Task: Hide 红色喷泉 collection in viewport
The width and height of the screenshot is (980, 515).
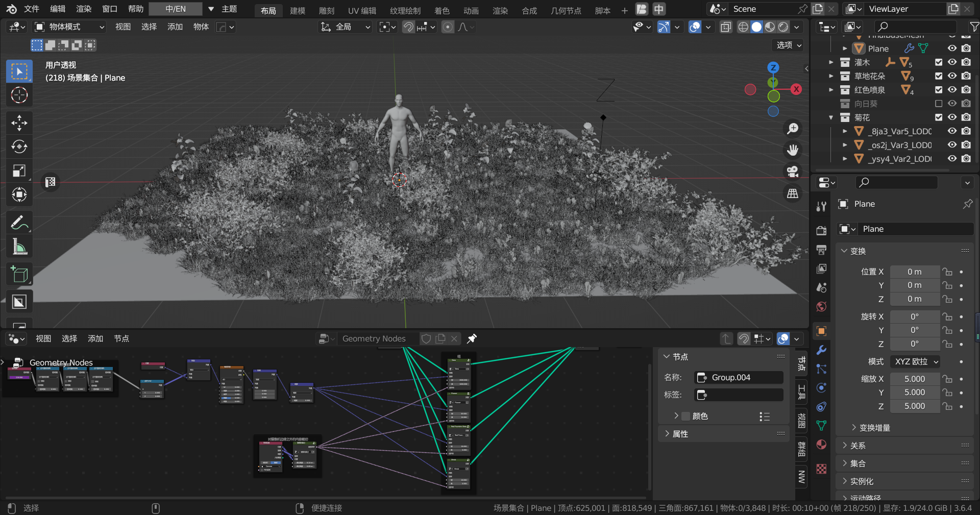Action: pyautogui.click(x=952, y=90)
